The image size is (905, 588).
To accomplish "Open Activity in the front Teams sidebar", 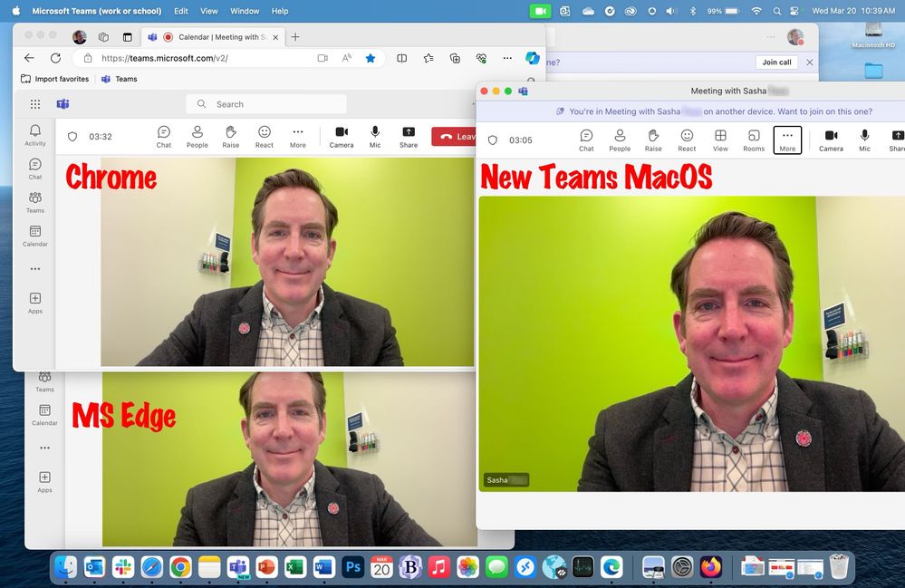I will (35, 135).
